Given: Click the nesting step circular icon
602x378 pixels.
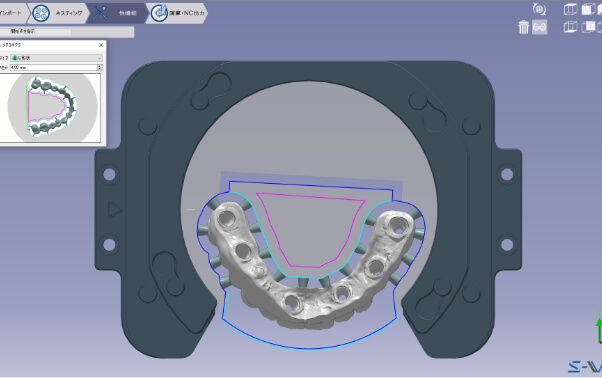Looking at the screenshot, I should coord(41,13).
